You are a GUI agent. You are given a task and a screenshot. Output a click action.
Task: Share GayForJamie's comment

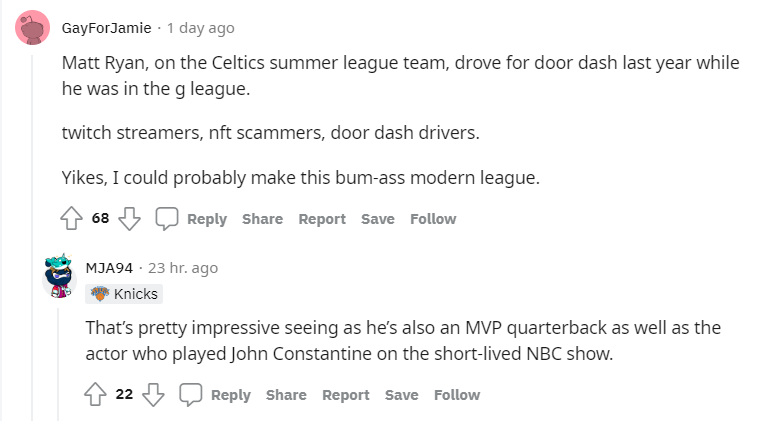(262, 219)
